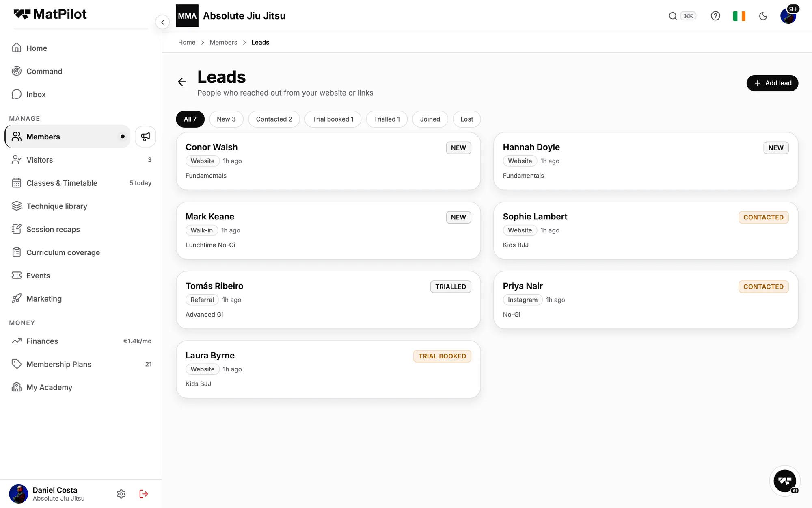Select the All 7 filter tab
Viewport: 812px width, 508px height.
click(x=190, y=119)
